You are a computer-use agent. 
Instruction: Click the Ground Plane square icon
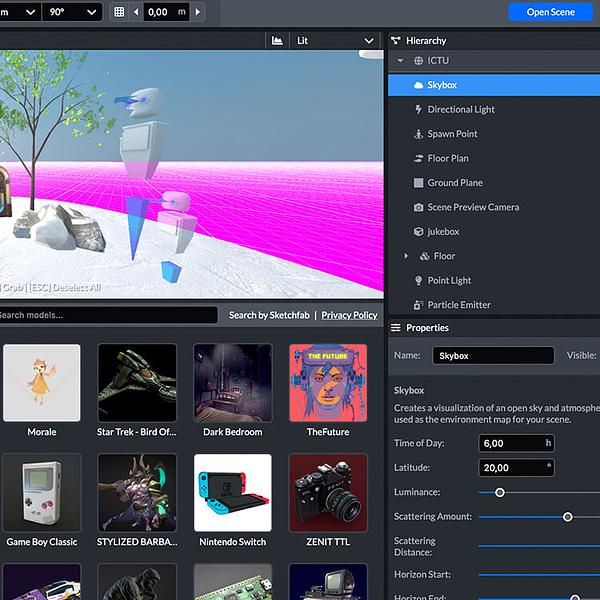click(x=419, y=183)
